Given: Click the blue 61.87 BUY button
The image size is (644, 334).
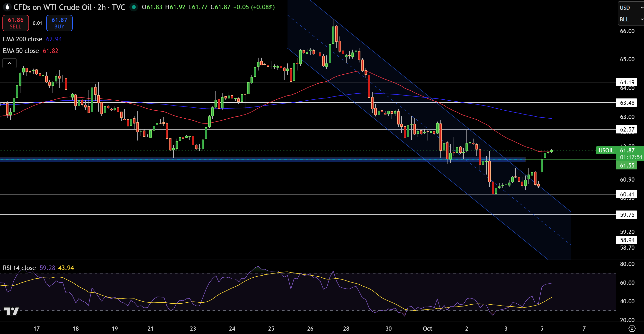Looking at the screenshot, I should point(59,23).
